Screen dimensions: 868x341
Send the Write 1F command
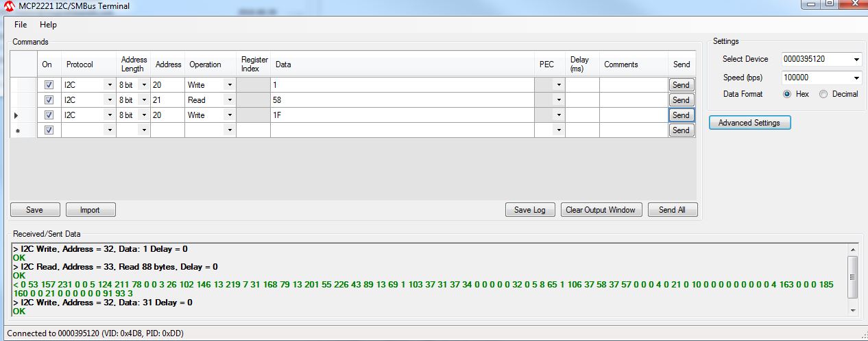click(682, 115)
